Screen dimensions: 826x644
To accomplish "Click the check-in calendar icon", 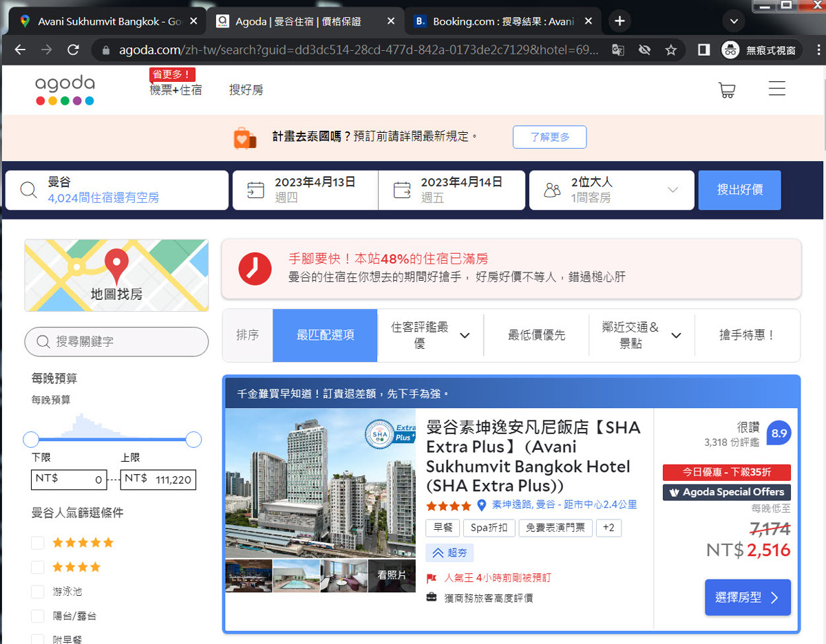I will coord(255,190).
